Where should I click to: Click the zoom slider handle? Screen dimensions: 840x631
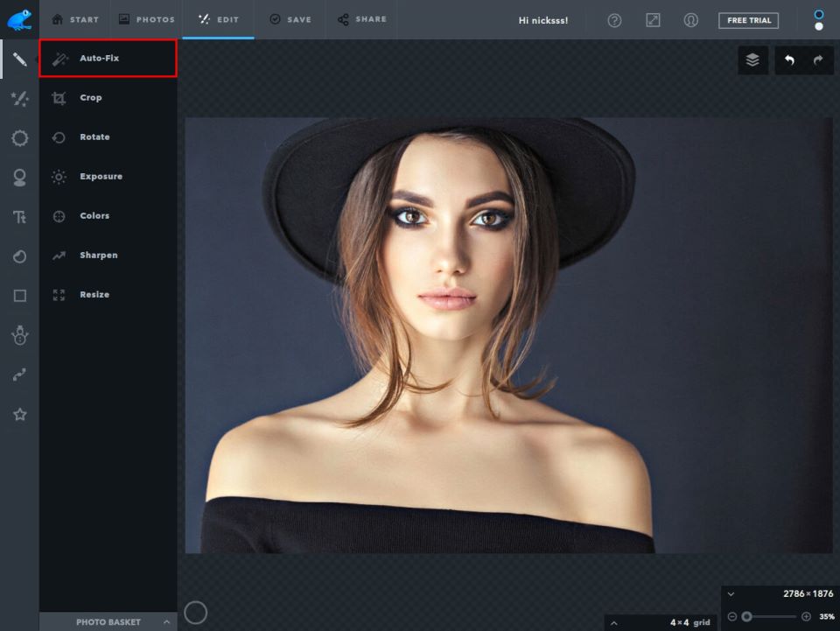(x=746, y=616)
